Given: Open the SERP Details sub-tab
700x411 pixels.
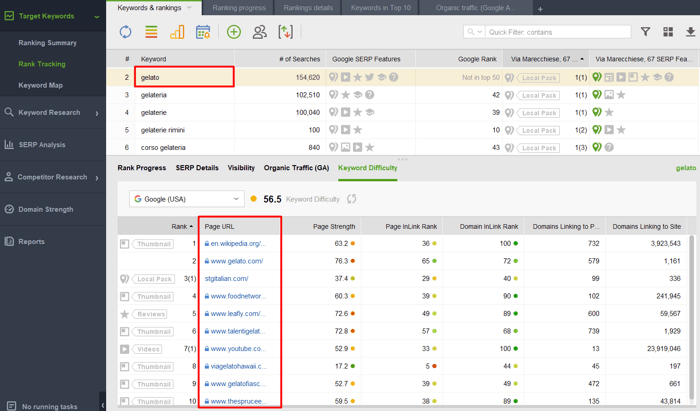Looking at the screenshot, I should (197, 168).
